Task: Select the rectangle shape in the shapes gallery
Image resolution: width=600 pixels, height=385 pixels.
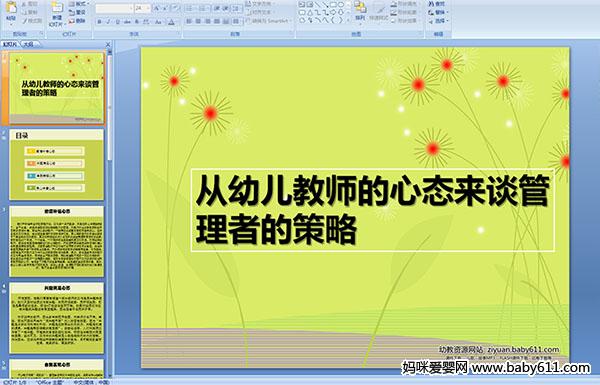Action: pos(333,4)
